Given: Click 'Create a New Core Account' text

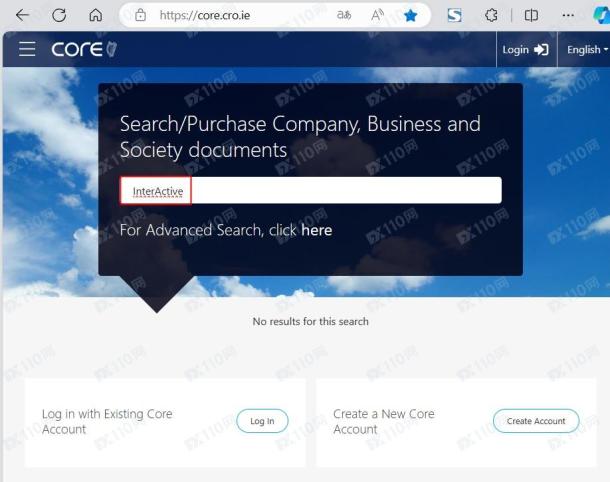Looking at the screenshot, I should 384,421.
